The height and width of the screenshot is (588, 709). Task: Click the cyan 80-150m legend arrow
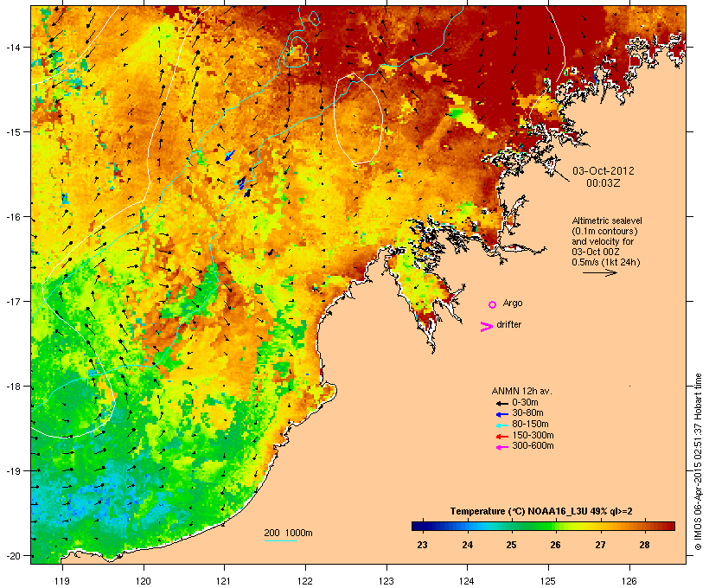[501, 425]
